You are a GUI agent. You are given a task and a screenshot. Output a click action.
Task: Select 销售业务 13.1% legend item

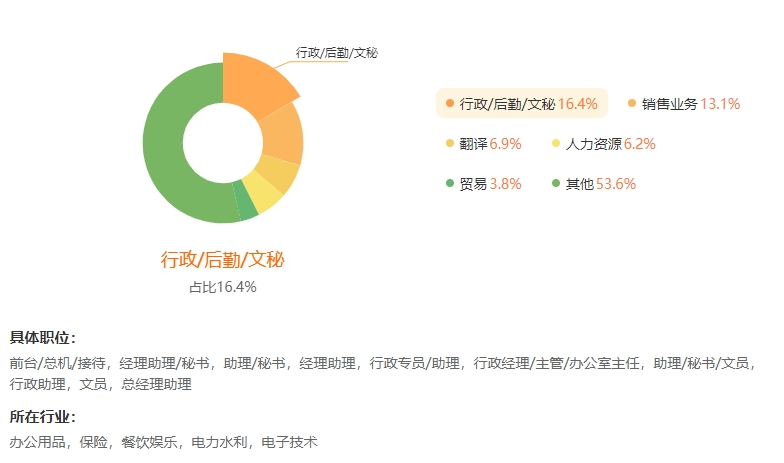point(684,104)
